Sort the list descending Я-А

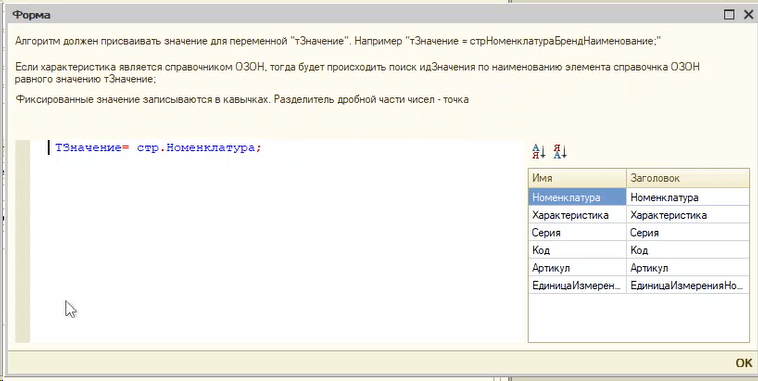pyautogui.click(x=560, y=152)
